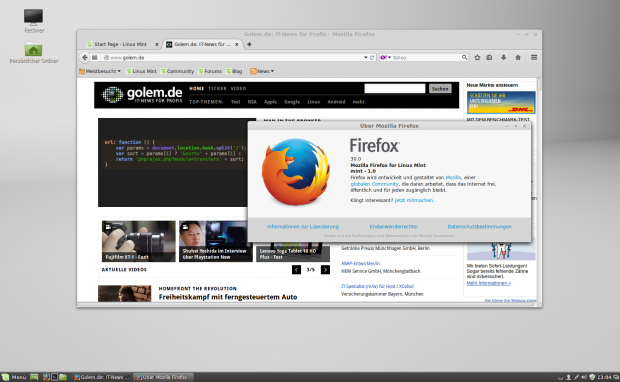Open the Blog bookmark
The height and width of the screenshot is (382, 620).
pos(234,71)
